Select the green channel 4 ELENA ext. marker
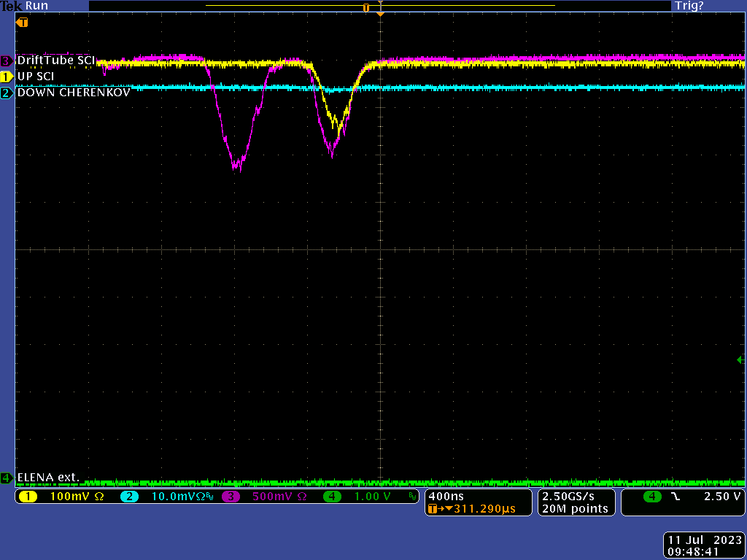 pos(7,478)
